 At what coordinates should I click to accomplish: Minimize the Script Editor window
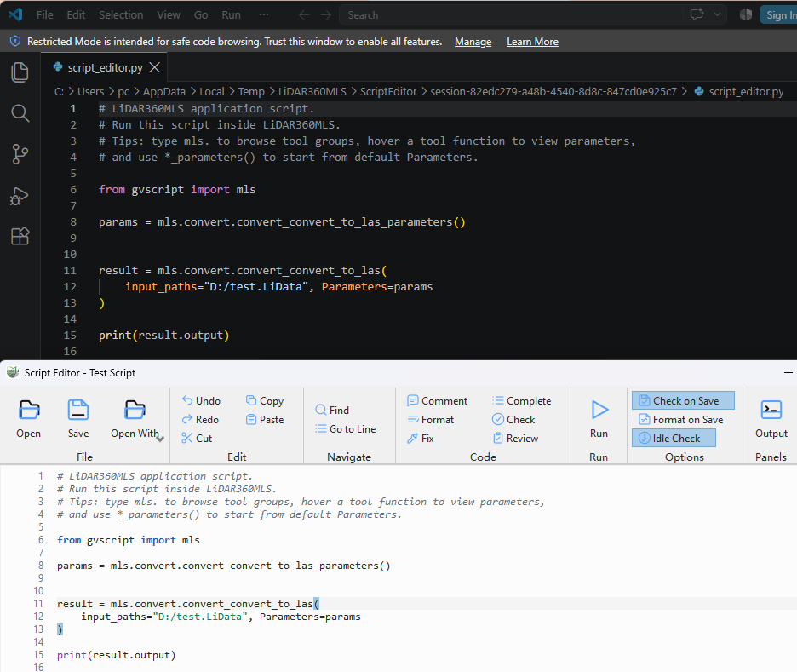click(x=788, y=372)
